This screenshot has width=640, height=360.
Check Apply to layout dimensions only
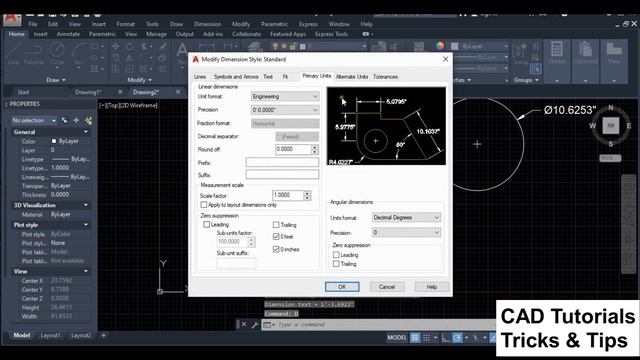204,204
